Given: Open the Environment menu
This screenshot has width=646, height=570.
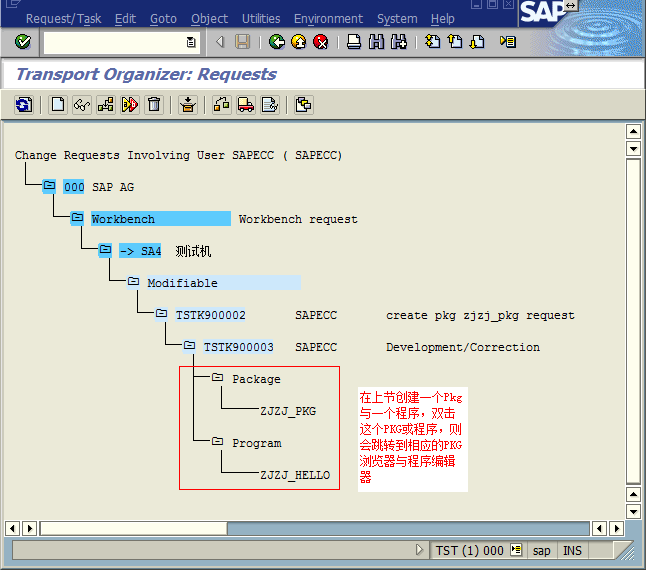Looking at the screenshot, I should [328, 19].
